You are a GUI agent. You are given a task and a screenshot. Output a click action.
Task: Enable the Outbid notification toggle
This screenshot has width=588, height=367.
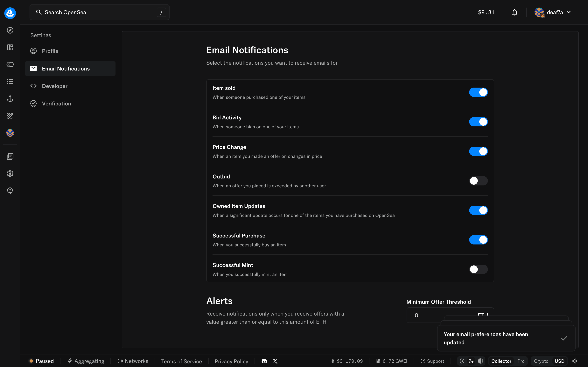[x=478, y=181]
